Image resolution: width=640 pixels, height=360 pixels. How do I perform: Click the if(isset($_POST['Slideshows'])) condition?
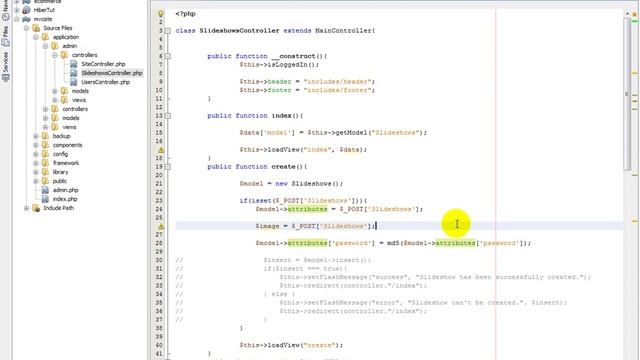point(303,201)
